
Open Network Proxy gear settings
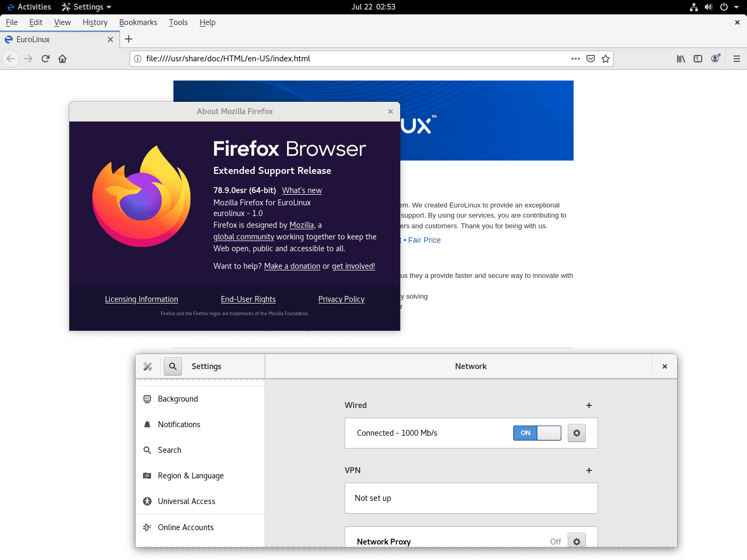click(x=577, y=541)
